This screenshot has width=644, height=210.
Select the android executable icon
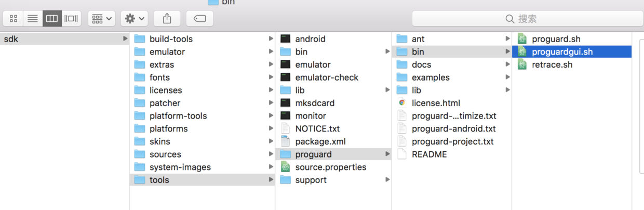pos(285,39)
